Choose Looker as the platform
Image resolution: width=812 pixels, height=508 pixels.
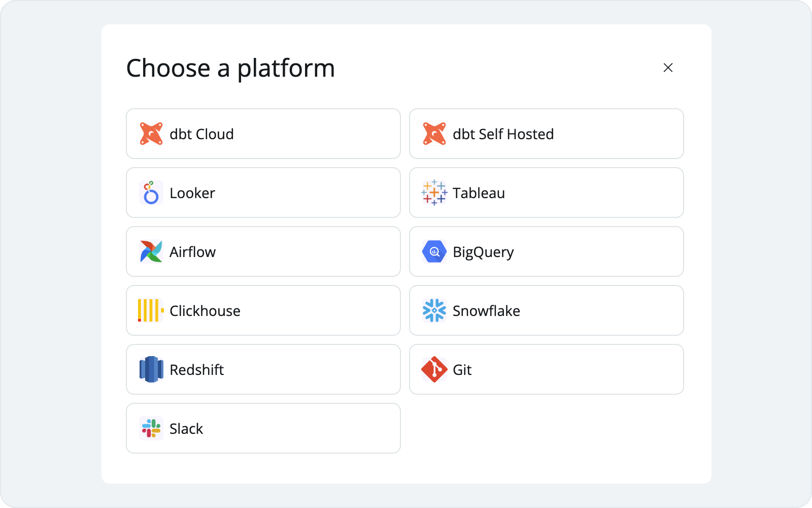(263, 193)
